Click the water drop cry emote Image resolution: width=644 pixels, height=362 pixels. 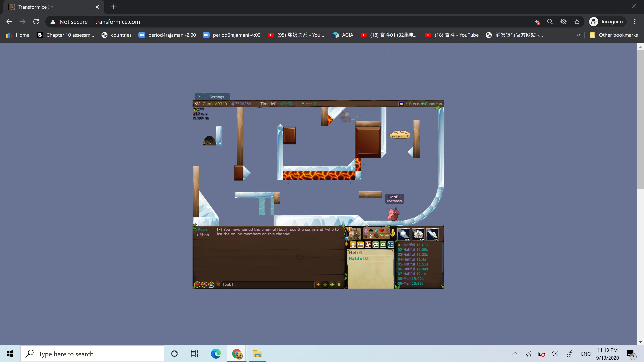(376, 230)
